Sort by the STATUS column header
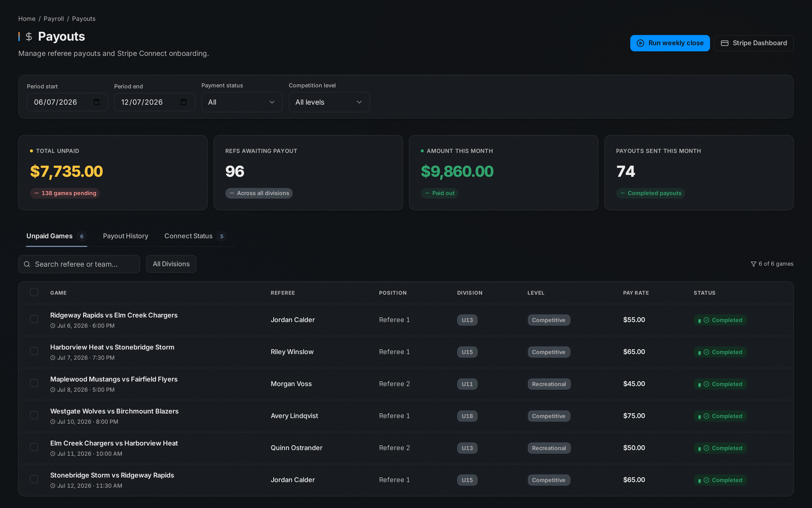Screen dimensions: 812x508 [704, 293]
